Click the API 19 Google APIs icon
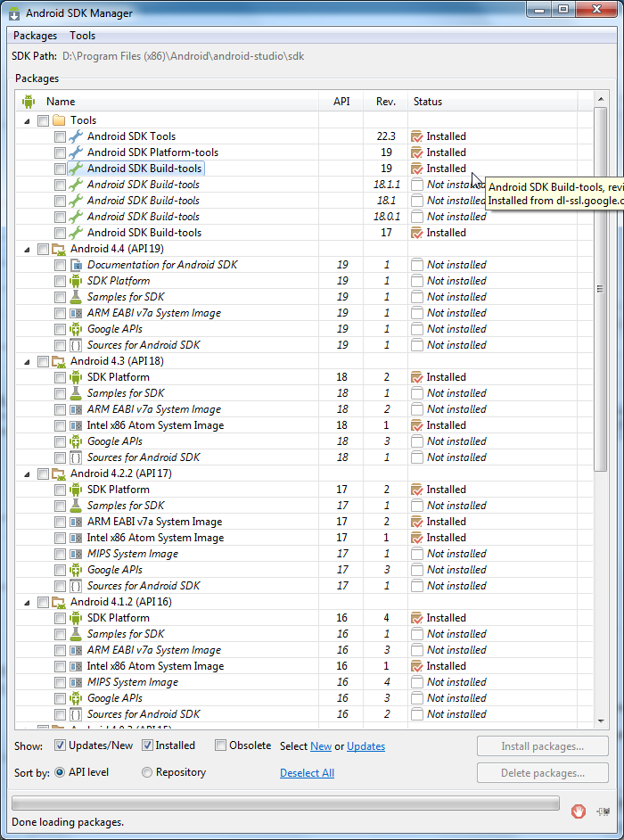This screenshot has width=624, height=840. point(76,329)
